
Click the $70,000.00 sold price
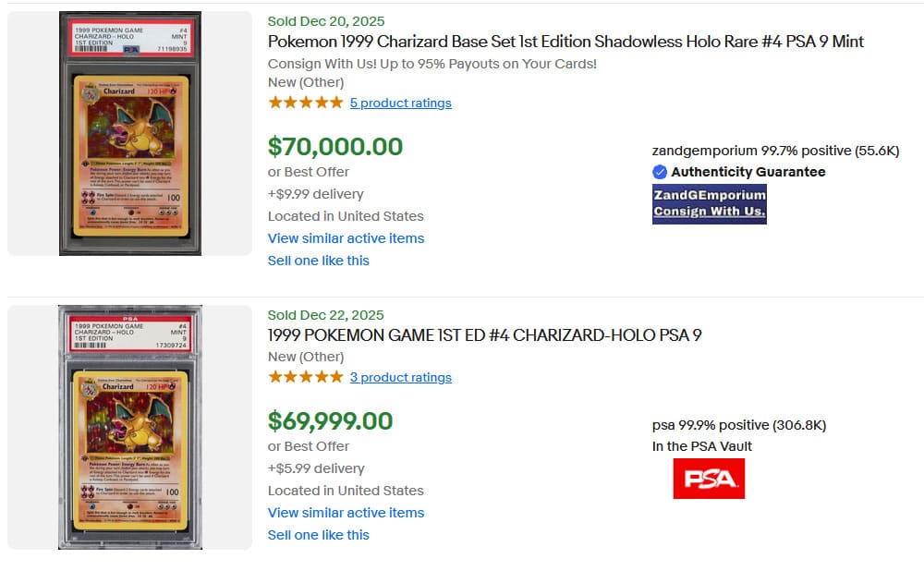pyautogui.click(x=334, y=147)
